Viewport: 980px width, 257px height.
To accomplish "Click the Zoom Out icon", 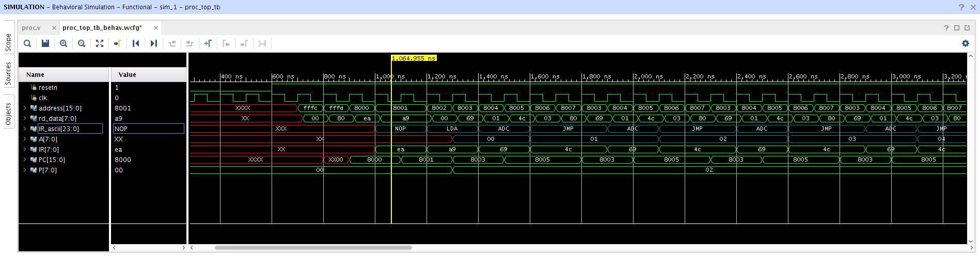I will (82, 44).
